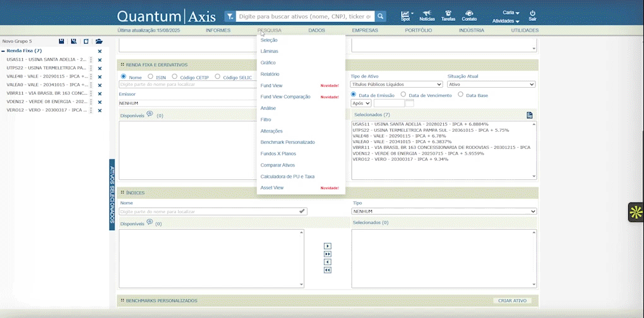Remove UTPS22 asset with X
The height and width of the screenshot is (318, 644).
click(100, 69)
